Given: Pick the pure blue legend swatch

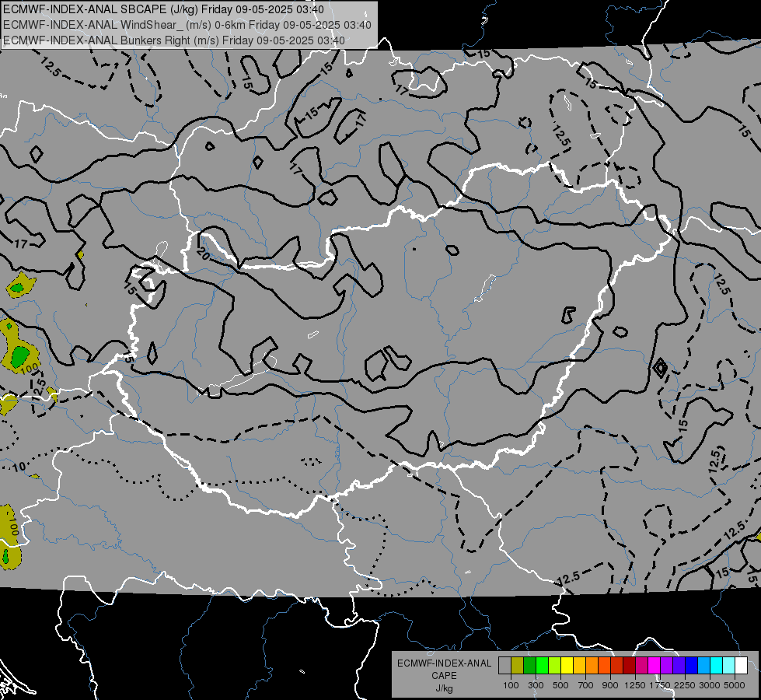Looking at the screenshot, I should click(692, 665).
